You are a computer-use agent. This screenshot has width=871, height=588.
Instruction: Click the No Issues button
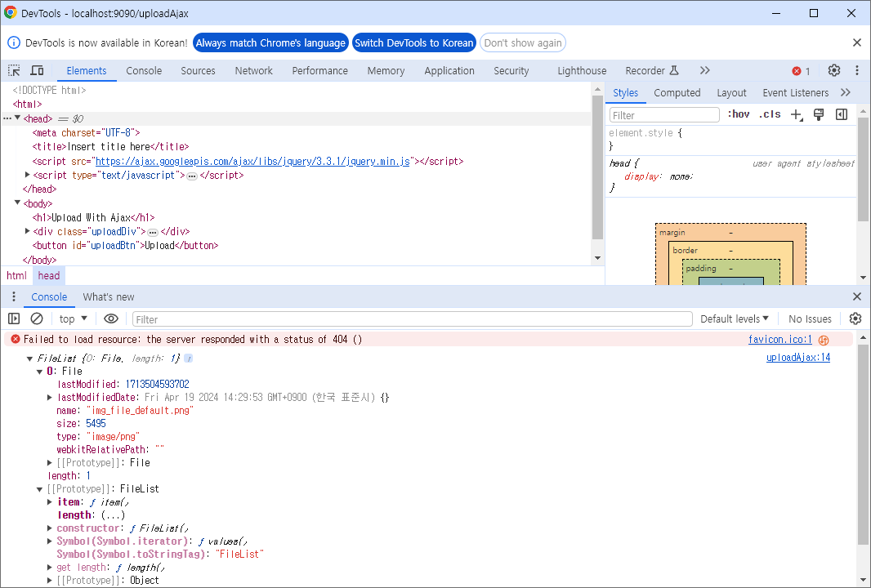click(810, 318)
